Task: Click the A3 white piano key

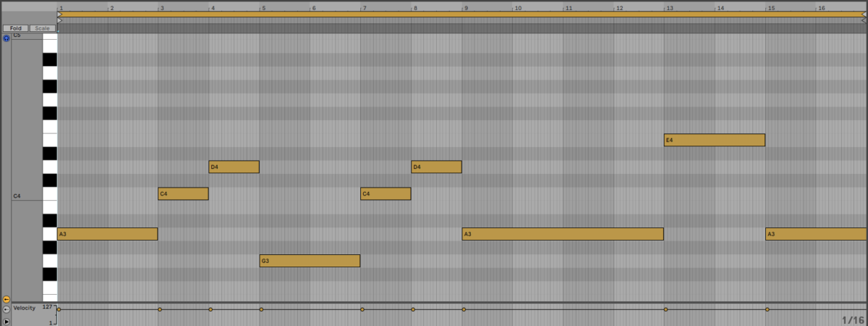Action: [x=50, y=234]
